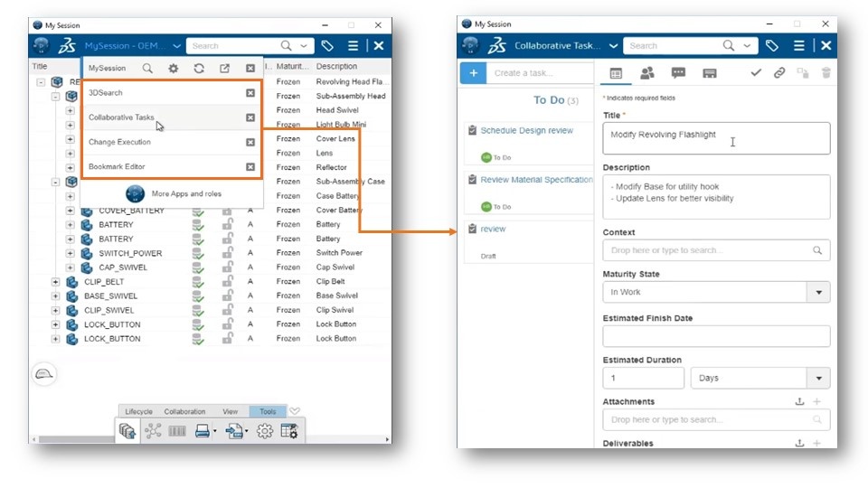Click the plus icon beside Attachments
The width and height of the screenshot is (868, 488).
816,401
